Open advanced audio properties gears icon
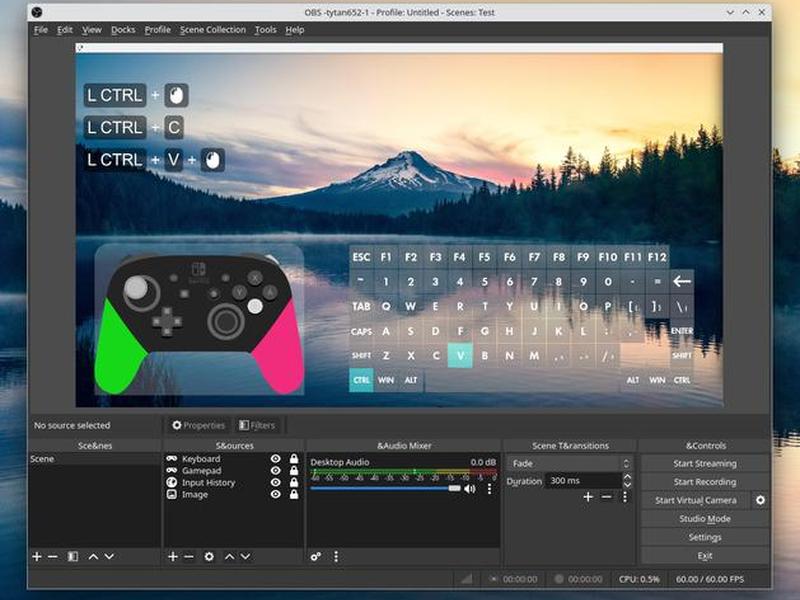This screenshot has width=800, height=600. pos(316,557)
